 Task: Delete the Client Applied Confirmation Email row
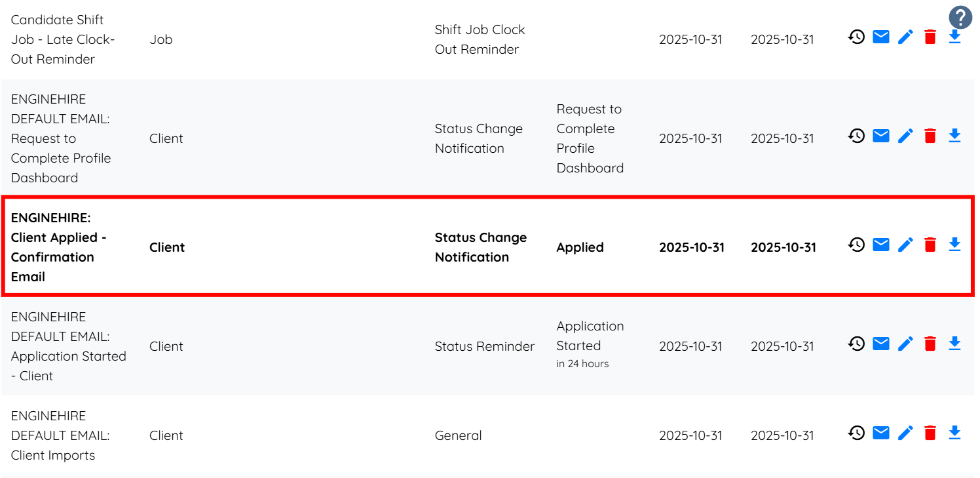(x=930, y=245)
